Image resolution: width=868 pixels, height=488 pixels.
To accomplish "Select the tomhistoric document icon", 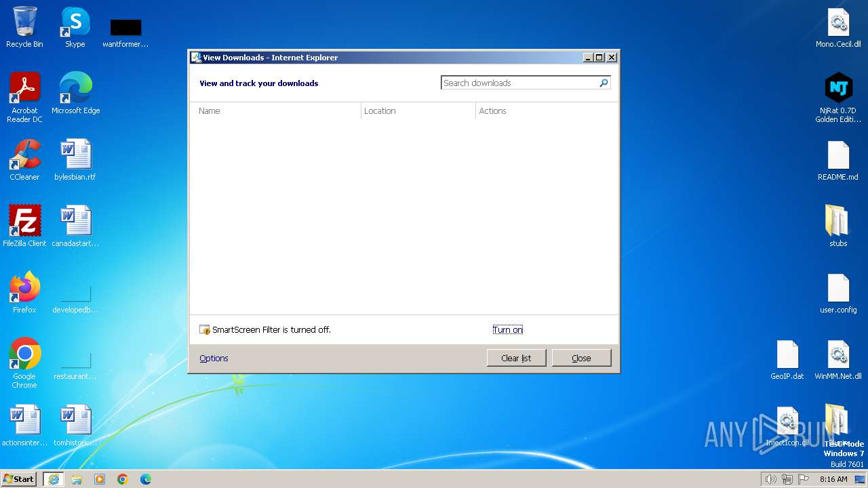I will tap(75, 426).
